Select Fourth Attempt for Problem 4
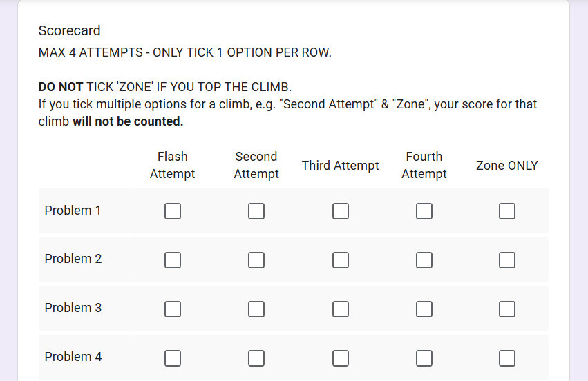Screen dimensions: 588x381 coord(424,358)
